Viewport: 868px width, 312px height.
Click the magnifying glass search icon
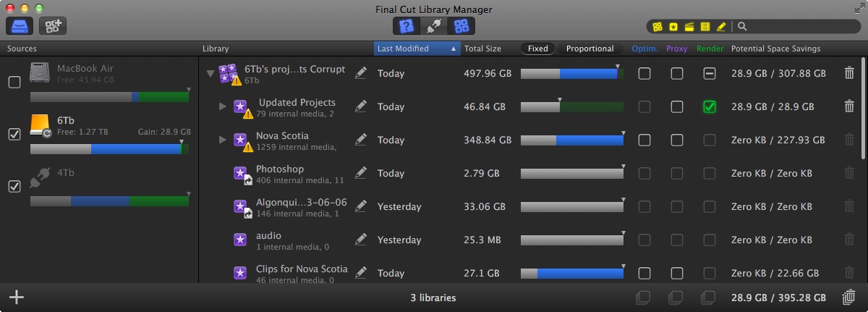pos(742,27)
